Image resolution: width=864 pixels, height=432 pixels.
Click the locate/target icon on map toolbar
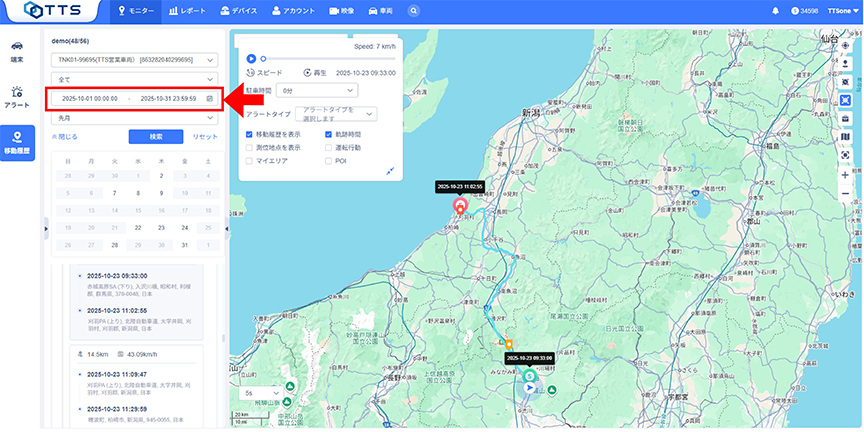pos(845,46)
